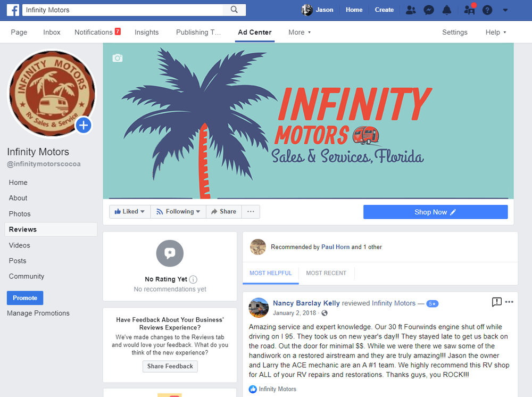
Task: Click the camera icon on cover photo
Action: pos(118,58)
